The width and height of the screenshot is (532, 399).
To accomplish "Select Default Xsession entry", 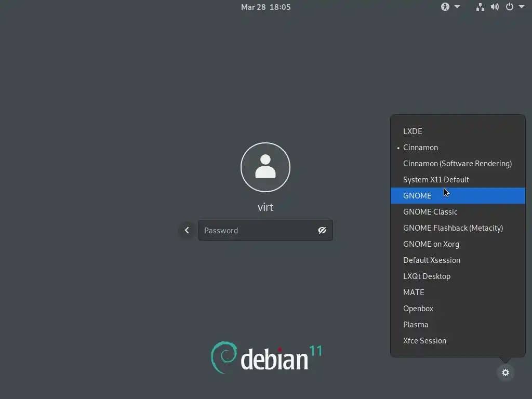I will (458, 260).
